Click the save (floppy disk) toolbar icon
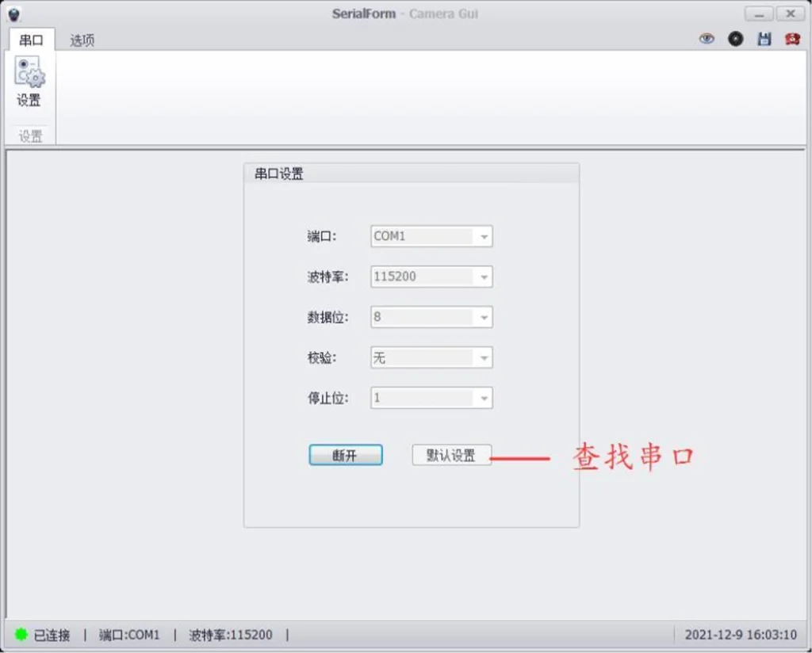This screenshot has width=812, height=653. click(x=764, y=38)
